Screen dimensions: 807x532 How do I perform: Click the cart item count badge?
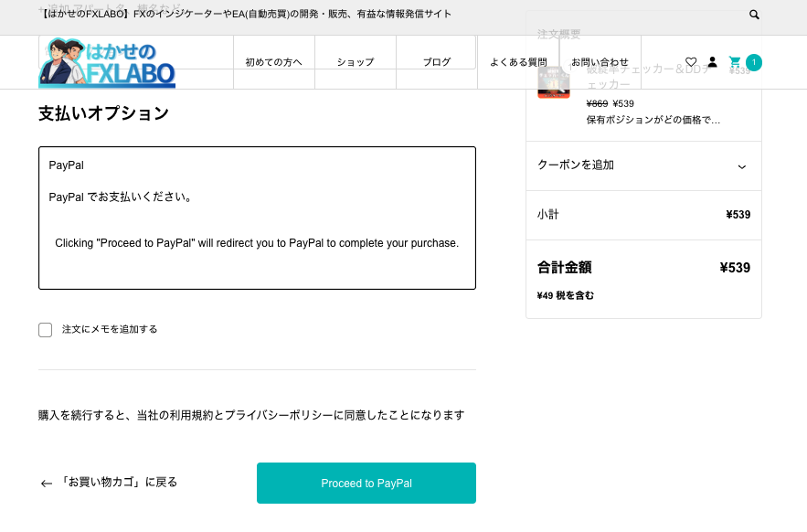[754, 62]
